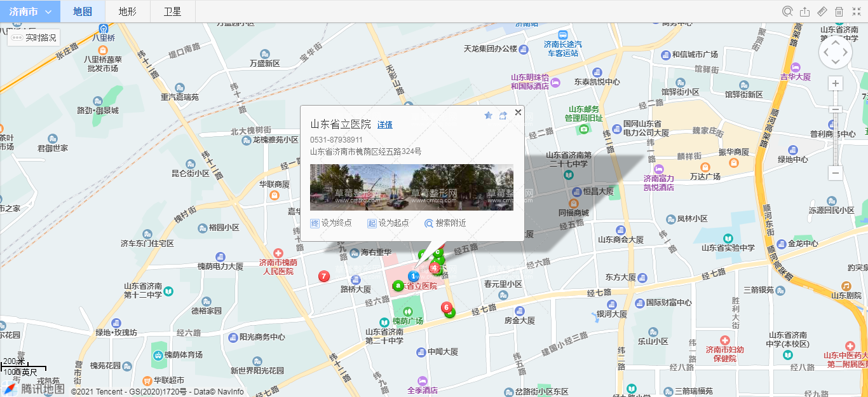The width and height of the screenshot is (868, 397).
Task: Switch to the 卫星 satellite view tab
Action: (172, 11)
